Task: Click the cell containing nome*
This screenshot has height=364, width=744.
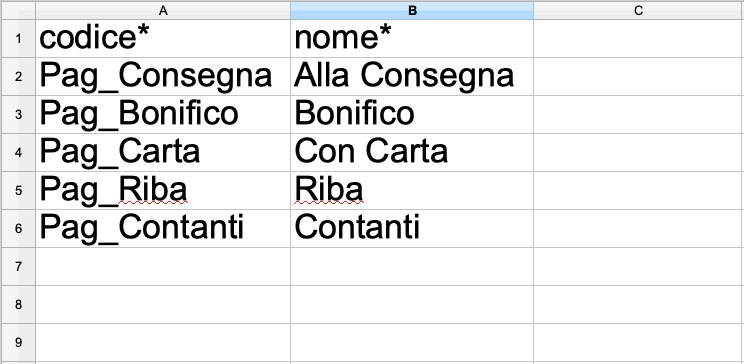Action: [x=412, y=38]
